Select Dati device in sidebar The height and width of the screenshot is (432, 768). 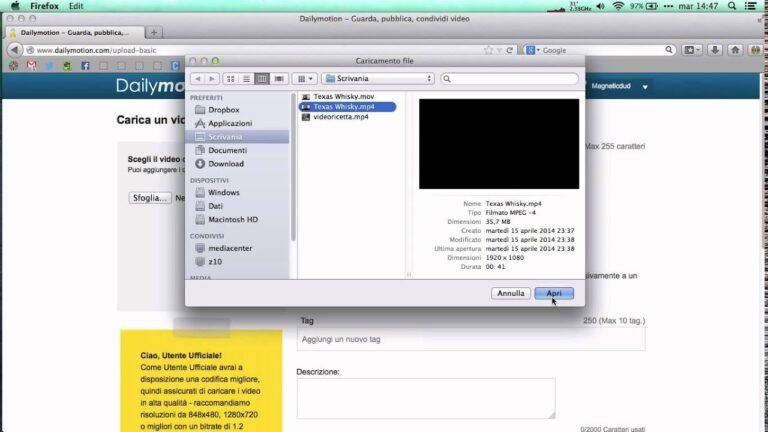point(215,206)
